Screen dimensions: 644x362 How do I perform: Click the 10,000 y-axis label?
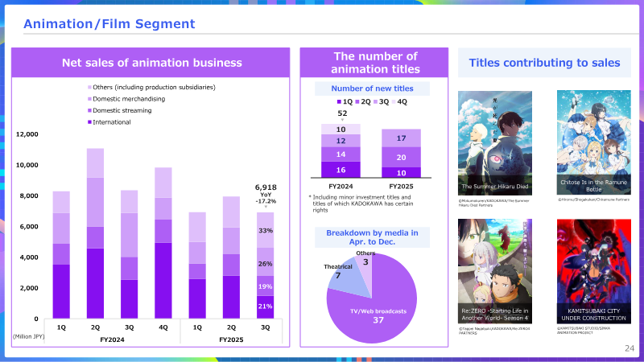pos(27,165)
